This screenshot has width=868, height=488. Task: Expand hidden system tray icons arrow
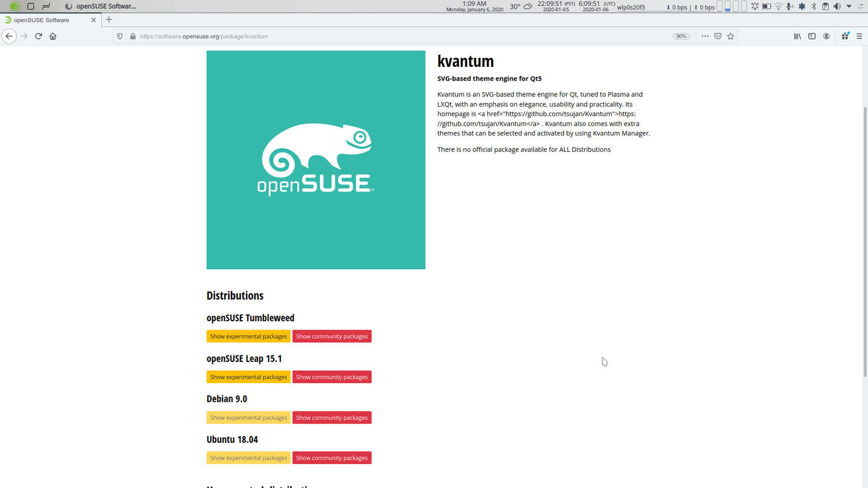(x=849, y=6)
